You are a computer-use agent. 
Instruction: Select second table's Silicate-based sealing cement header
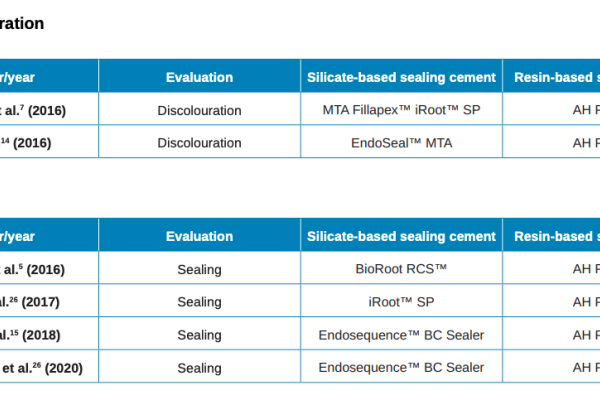[x=401, y=236]
